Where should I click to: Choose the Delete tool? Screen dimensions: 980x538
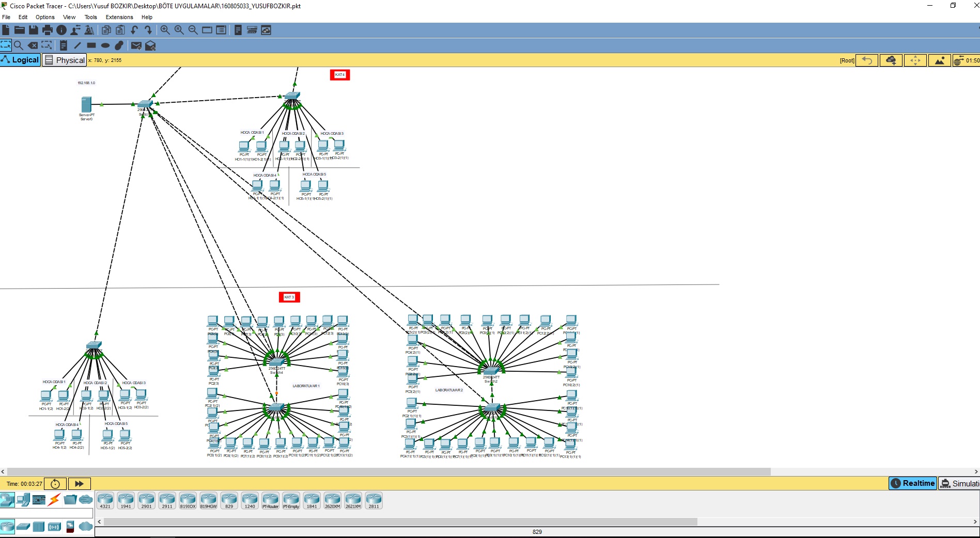(33, 45)
